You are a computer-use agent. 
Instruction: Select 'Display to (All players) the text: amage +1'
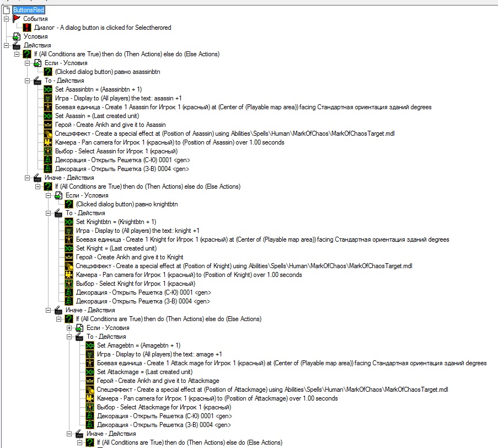click(159, 354)
